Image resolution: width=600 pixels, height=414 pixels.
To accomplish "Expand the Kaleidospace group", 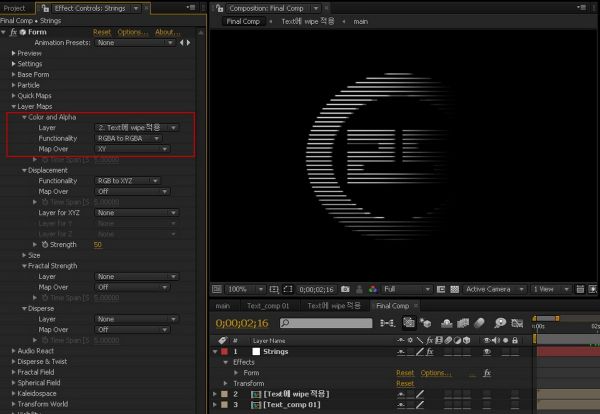I will click(14, 393).
